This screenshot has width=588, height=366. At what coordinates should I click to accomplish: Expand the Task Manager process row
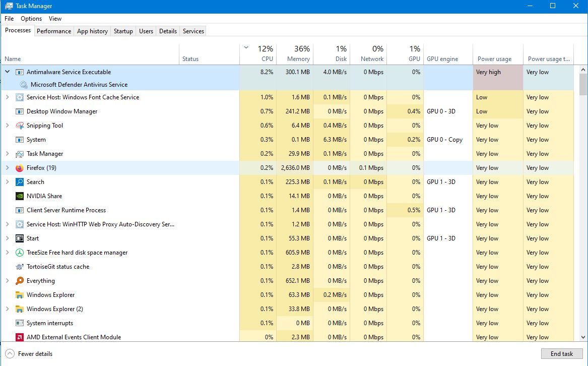tap(7, 154)
